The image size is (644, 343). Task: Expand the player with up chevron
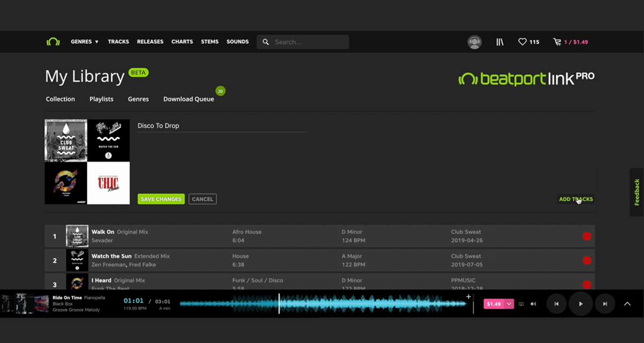[x=627, y=304]
